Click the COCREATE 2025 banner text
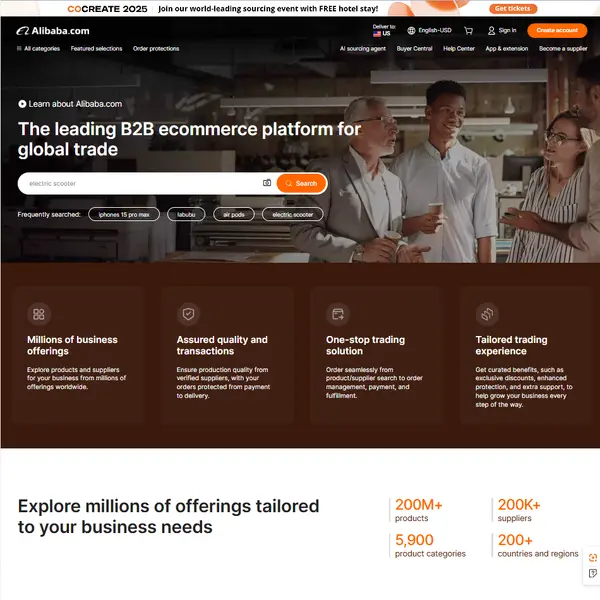Viewport: 600px width, 600px height. 107,9
